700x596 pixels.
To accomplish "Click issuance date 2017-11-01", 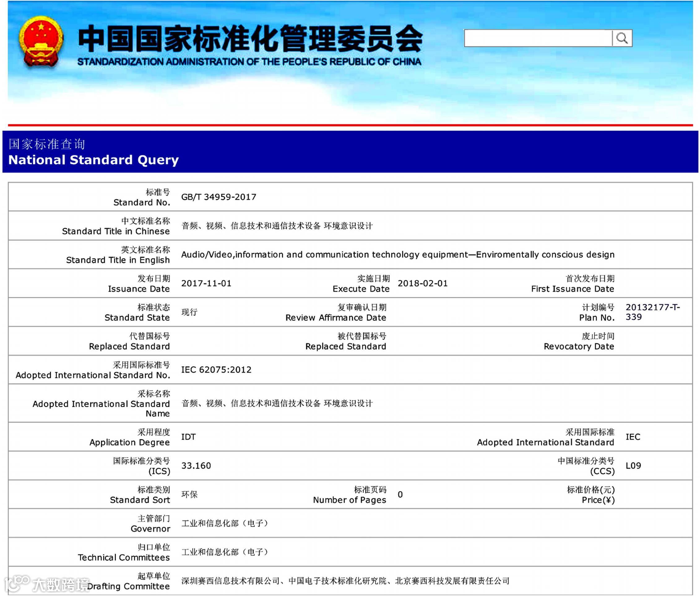I will pyautogui.click(x=206, y=283).
